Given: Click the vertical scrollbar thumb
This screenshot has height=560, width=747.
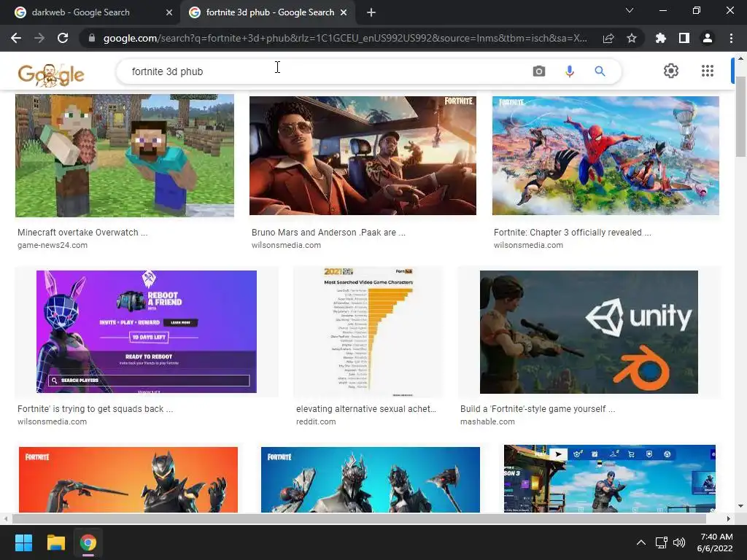Looking at the screenshot, I should (740, 117).
